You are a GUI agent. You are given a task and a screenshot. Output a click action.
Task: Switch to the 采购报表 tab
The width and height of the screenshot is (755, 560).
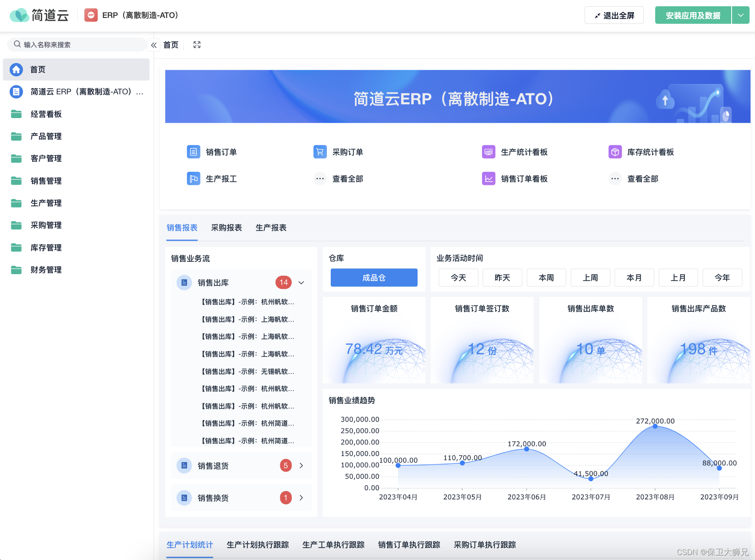point(227,227)
